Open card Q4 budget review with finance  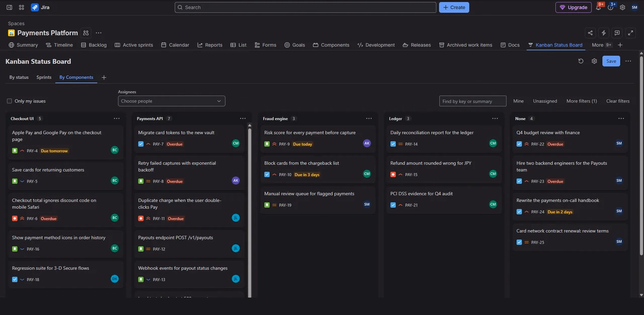pyautogui.click(x=570, y=138)
